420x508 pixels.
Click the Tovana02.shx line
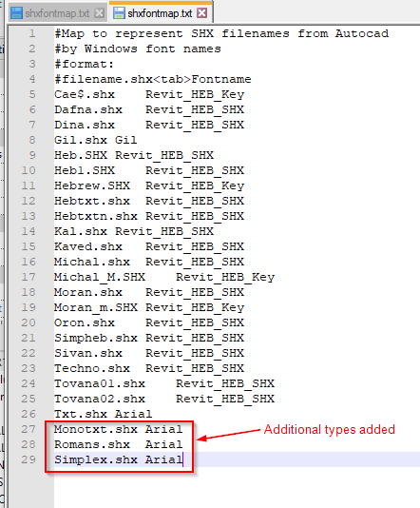(x=164, y=399)
